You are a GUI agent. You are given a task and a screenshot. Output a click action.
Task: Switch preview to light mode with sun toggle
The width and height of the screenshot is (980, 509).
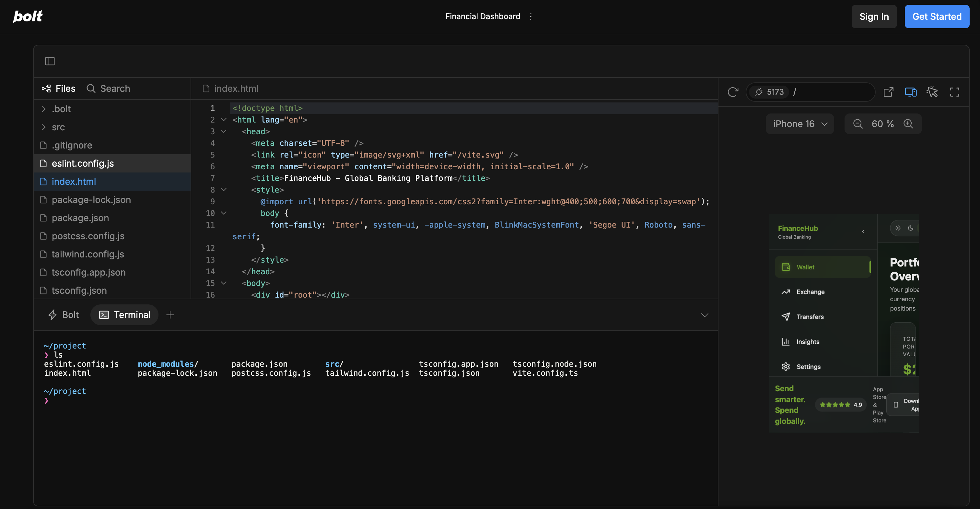coord(898,228)
